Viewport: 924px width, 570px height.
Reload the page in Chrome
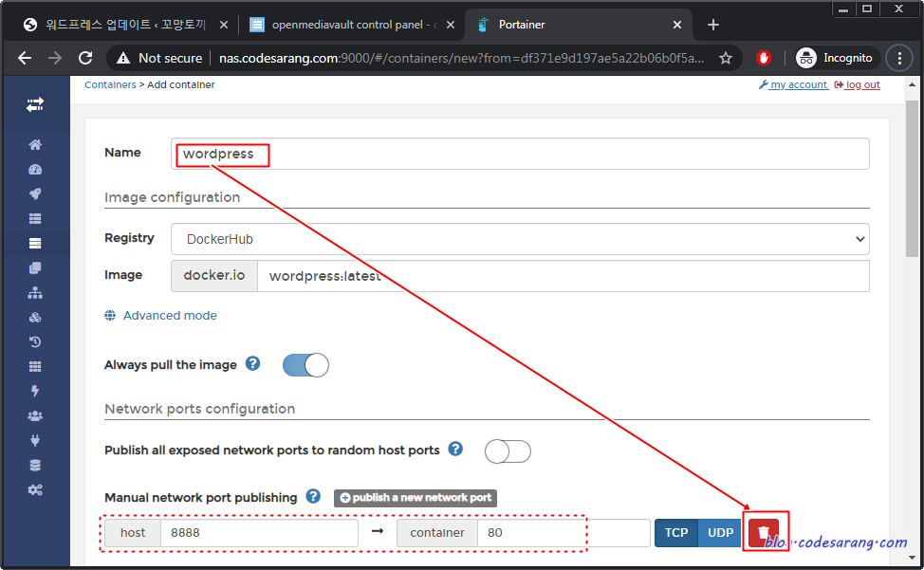click(x=85, y=58)
